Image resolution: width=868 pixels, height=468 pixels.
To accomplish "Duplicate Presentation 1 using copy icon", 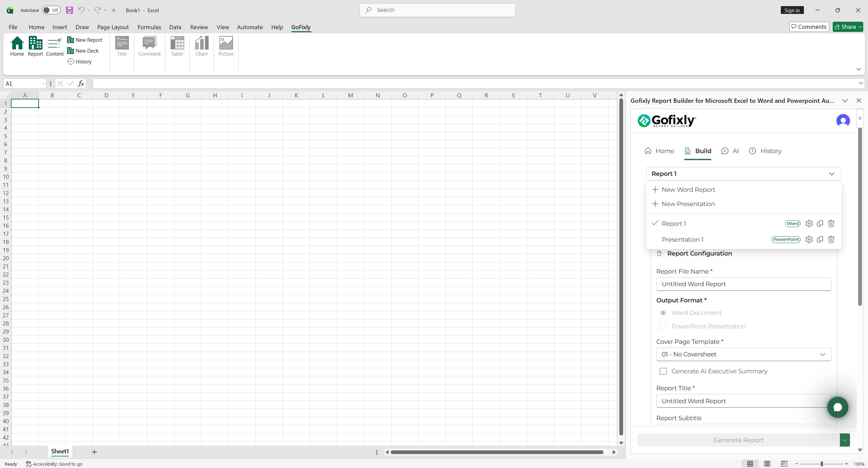I will point(820,239).
